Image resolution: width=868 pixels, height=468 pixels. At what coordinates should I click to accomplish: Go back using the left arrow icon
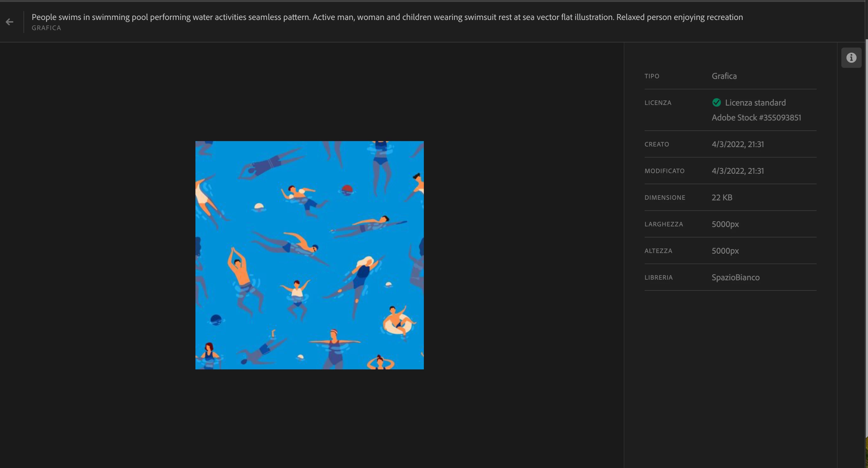click(10, 22)
